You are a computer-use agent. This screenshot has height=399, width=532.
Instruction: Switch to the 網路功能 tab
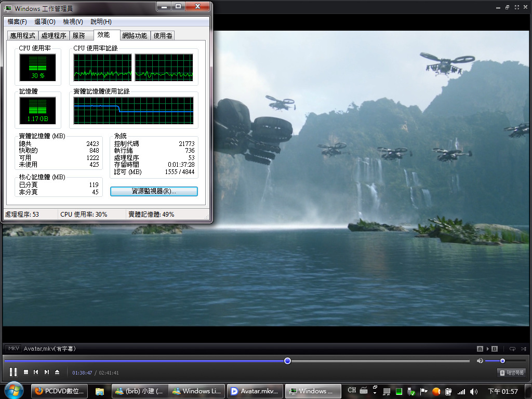pos(135,36)
